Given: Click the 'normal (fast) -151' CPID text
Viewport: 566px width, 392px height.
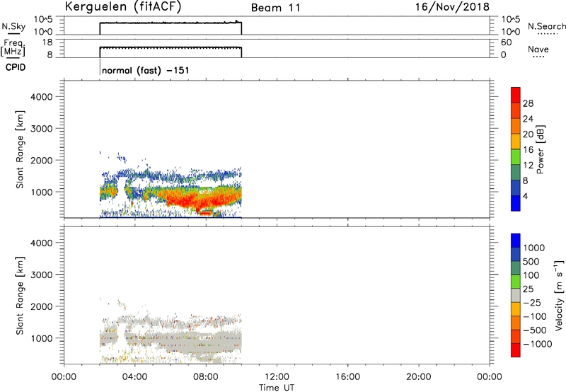Looking at the screenshot, I should click(x=146, y=70).
